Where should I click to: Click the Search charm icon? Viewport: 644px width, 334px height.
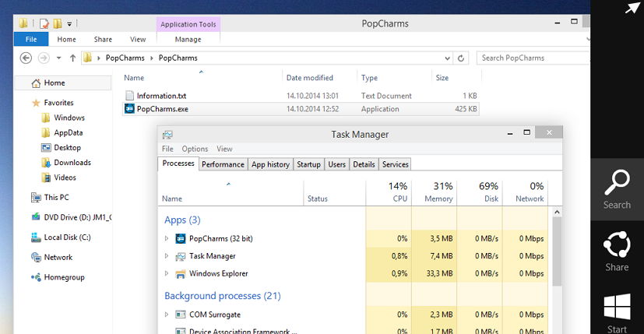pyautogui.click(x=617, y=182)
